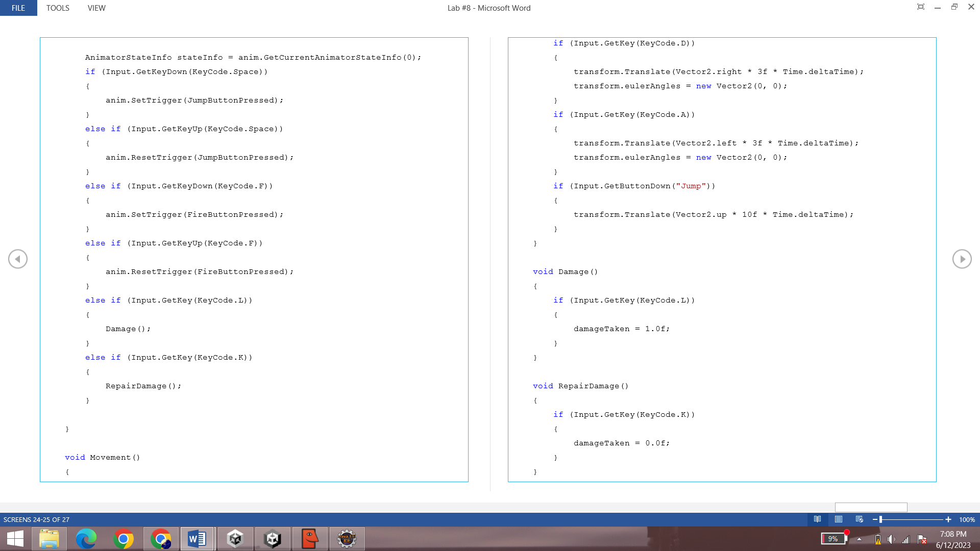Open Microsoft Edge from the taskbar
Screen dimensions: 980x551
point(87,538)
